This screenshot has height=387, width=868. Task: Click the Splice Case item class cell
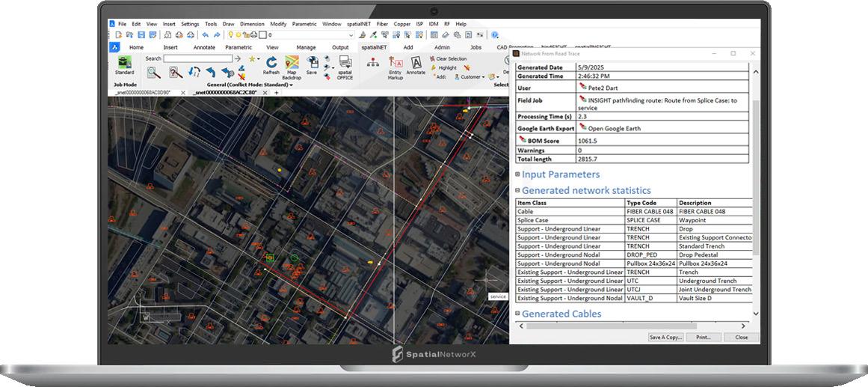[x=570, y=220]
